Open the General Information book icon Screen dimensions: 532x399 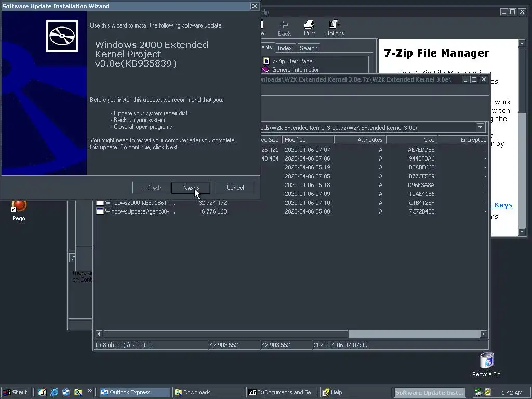pyautogui.click(x=265, y=70)
